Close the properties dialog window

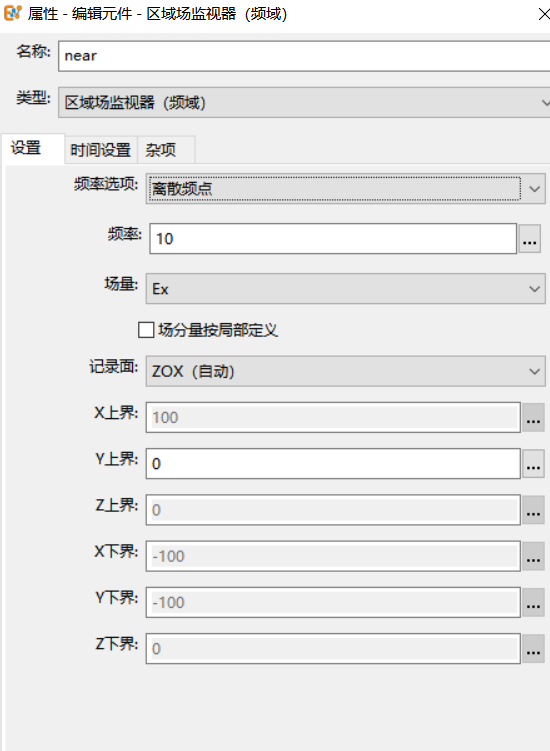pos(543,14)
